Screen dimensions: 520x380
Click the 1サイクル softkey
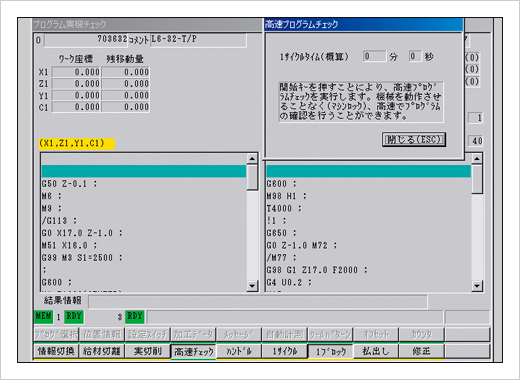[x=284, y=351]
